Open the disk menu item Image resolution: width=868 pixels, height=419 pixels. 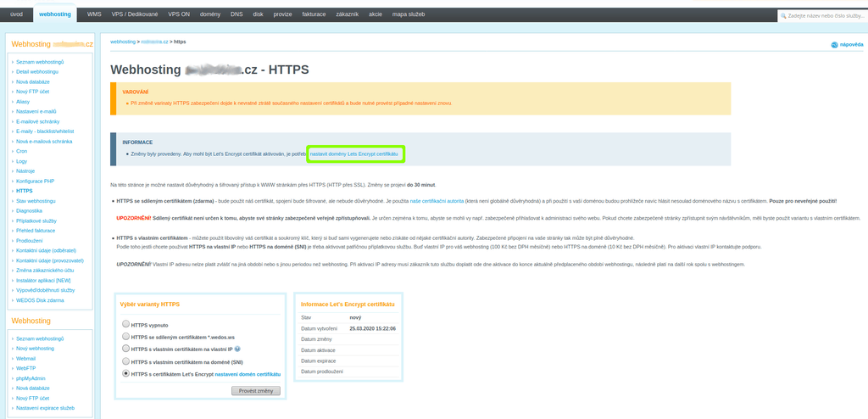258,14
